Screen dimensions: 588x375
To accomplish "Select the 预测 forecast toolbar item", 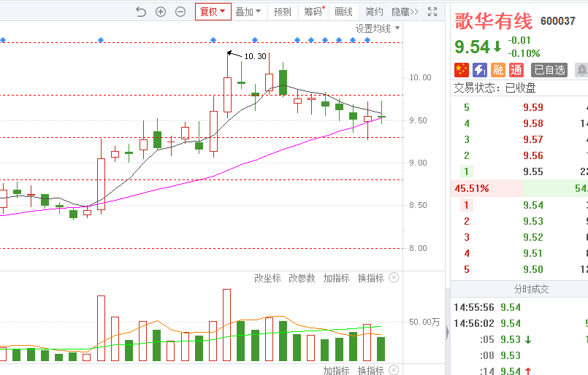I will coord(283,12).
